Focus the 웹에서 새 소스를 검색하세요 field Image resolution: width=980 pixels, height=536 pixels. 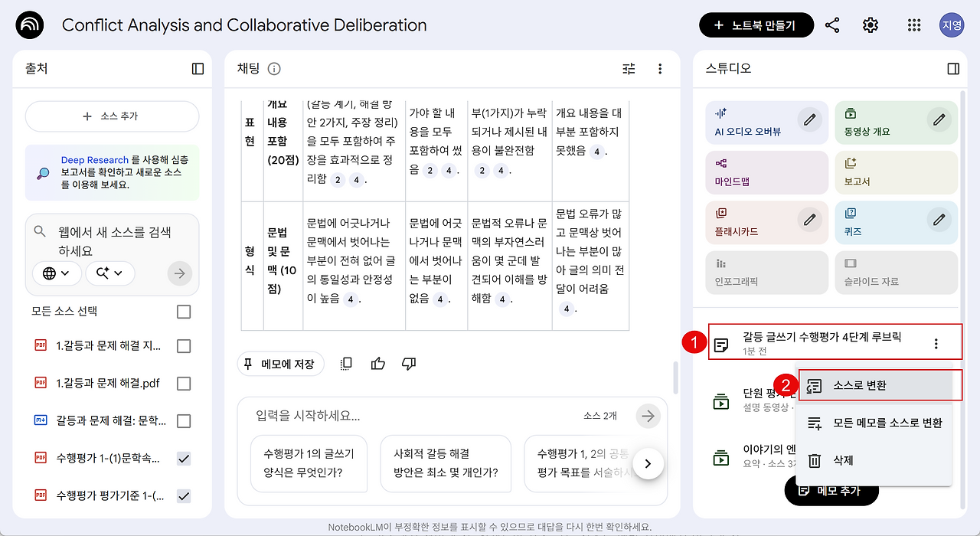coord(116,240)
